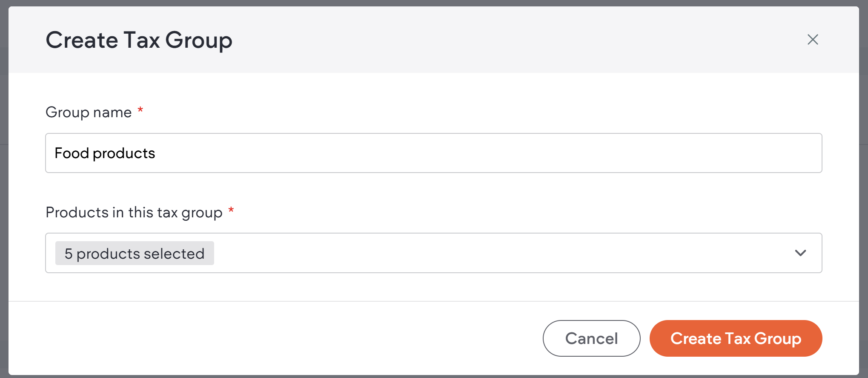Screen dimensions: 868x378
Task: Click the Group name label
Action: click(x=89, y=112)
